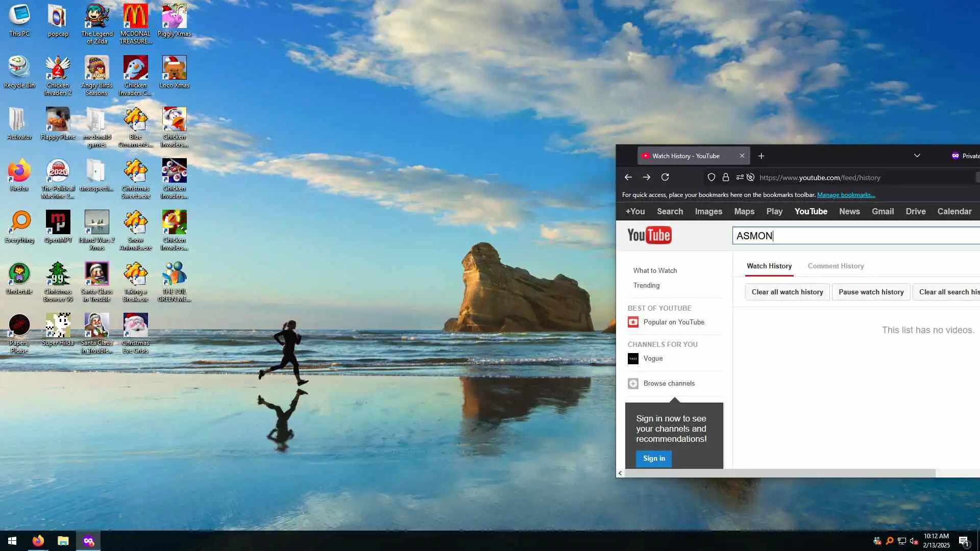Viewport: 980px width, 551px height.
Task: Click the Popular on YouTube icon
Action: tap(633, 322)
